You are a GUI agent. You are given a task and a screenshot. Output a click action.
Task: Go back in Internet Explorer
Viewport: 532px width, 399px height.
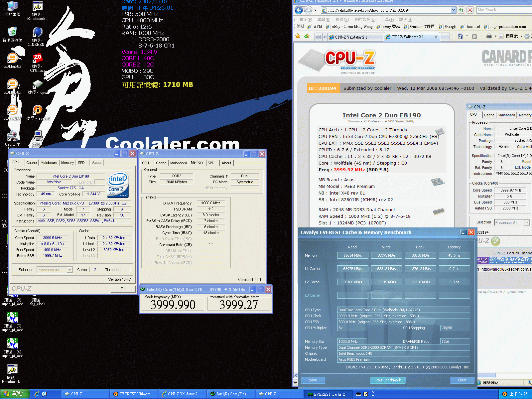(299, 10)
